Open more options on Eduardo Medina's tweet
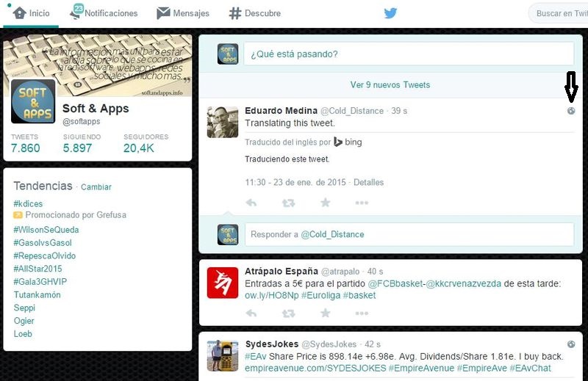Image resolution: width=588 pixels, height=381 pixels. pos(362,203)
